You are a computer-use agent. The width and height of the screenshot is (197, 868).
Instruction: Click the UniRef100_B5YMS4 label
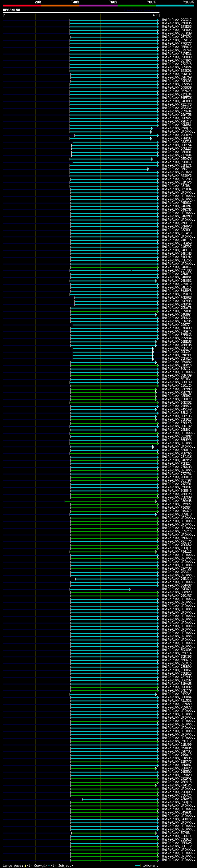coord(177,833)
